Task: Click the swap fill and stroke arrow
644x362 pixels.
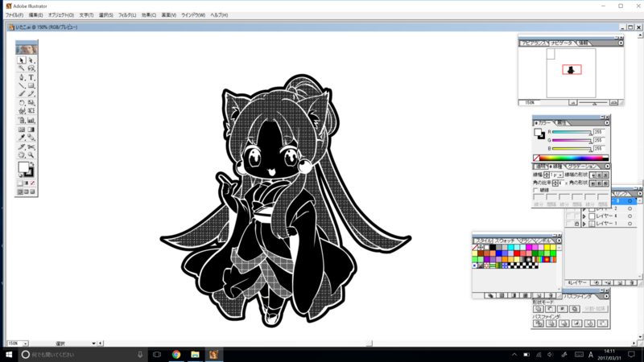Action: 32,164
